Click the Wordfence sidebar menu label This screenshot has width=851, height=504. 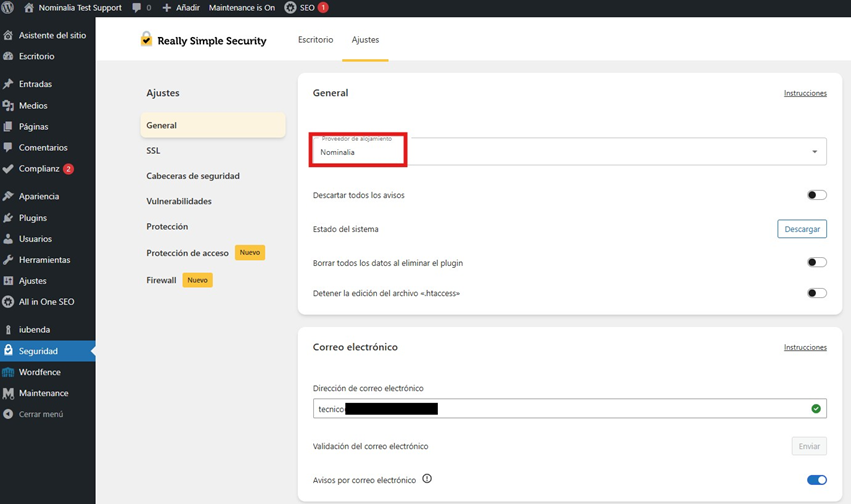(x=40, y=372)
